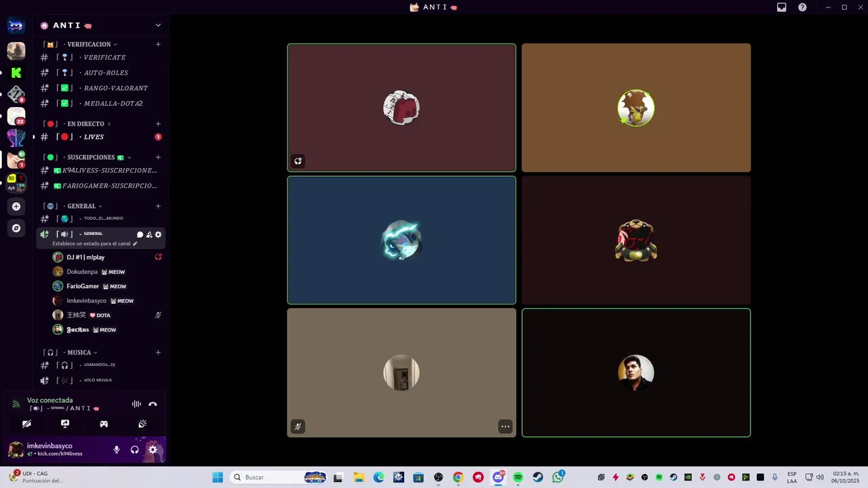
Task: Open Discord help question mark icon
Action: click(x=802, y=7)
